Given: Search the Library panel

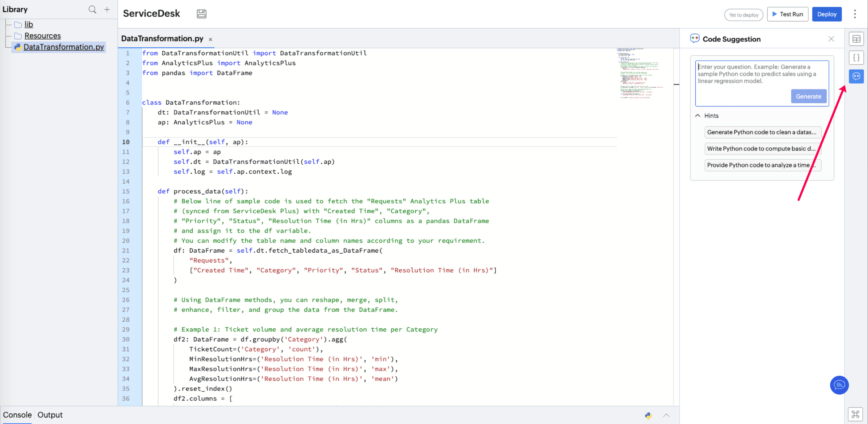Looking at the screenshot, I should pyautogui.click(x=92, y=9).
